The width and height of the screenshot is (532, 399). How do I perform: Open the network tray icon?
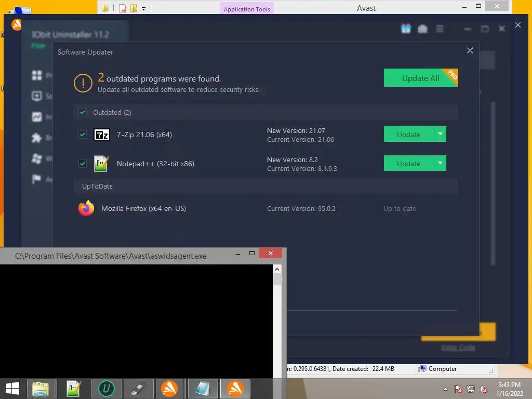tap(471, 389)
